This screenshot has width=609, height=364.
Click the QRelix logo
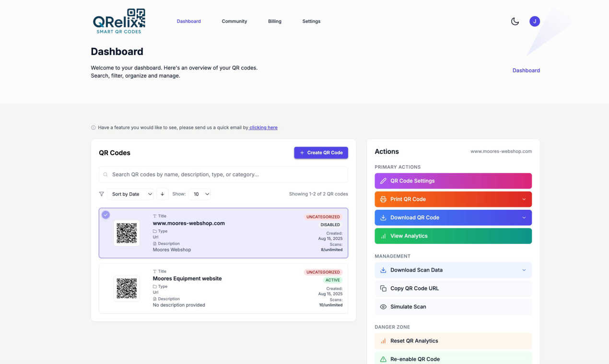(x=119, y=21)
